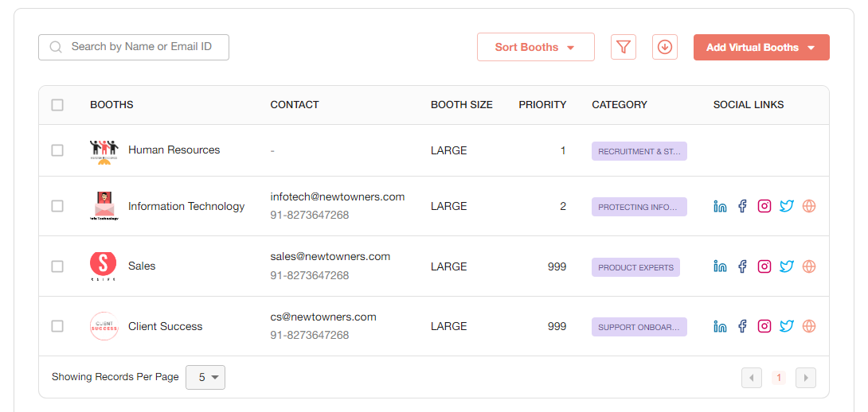The height and width of the screenshot is (412, 868).
Task: Open the Client Success booth name
Action: (x=165, y=326)
